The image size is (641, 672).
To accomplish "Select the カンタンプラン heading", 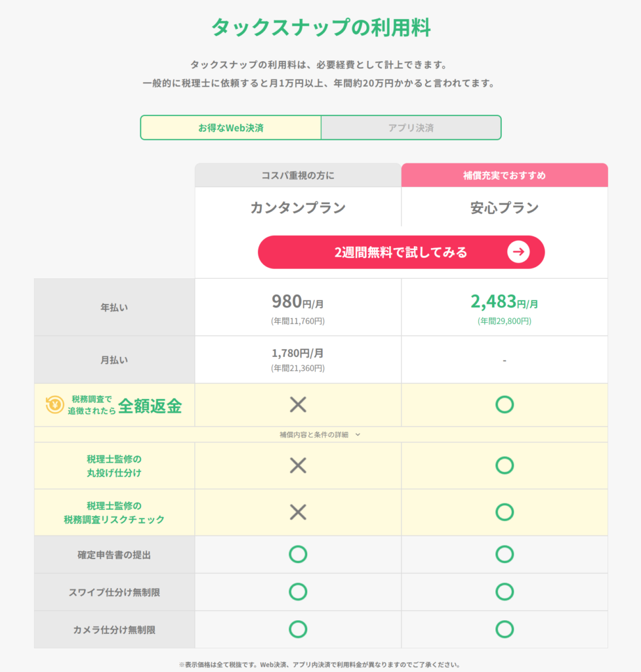I will coord(298,208).
